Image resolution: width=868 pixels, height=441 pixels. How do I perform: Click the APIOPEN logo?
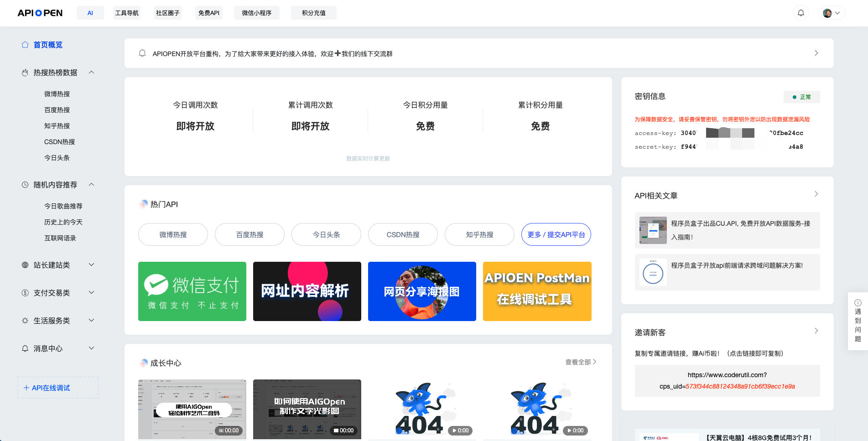pos(40,13)
